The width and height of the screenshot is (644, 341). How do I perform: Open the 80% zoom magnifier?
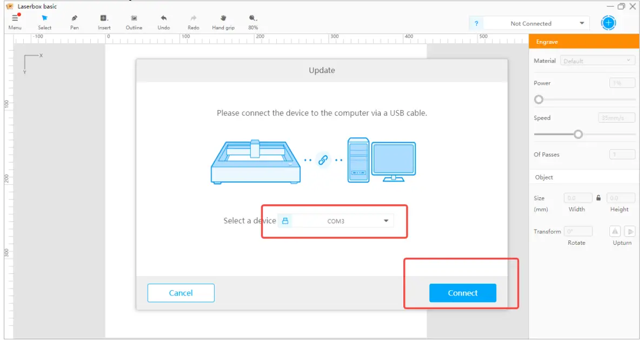tap(253, 18)
